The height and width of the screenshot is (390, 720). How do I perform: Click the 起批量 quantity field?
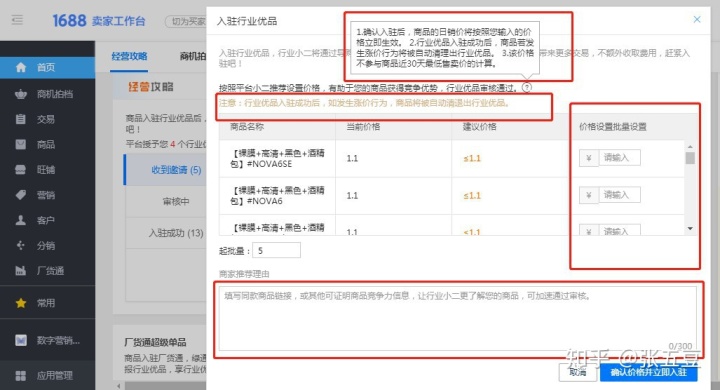click(276, 251)
